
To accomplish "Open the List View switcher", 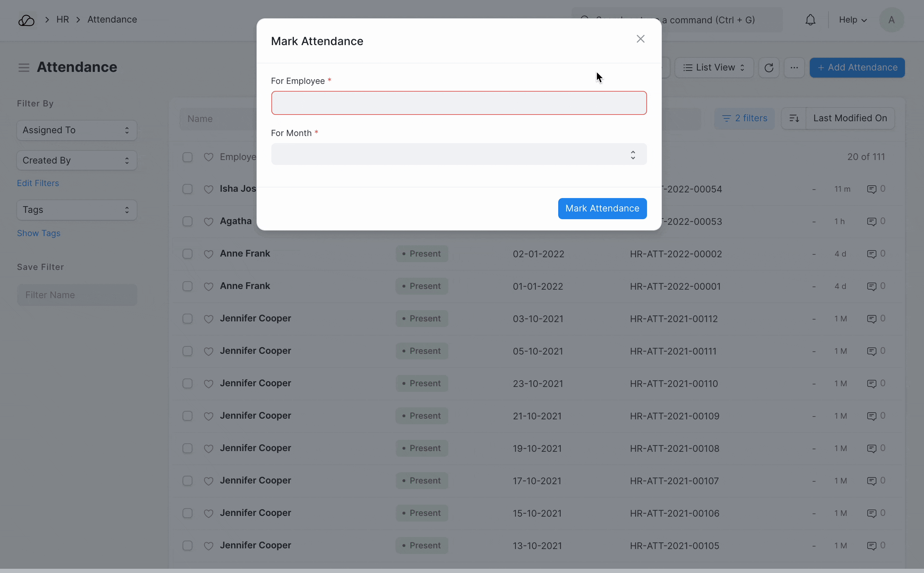I will click(714, 68).
